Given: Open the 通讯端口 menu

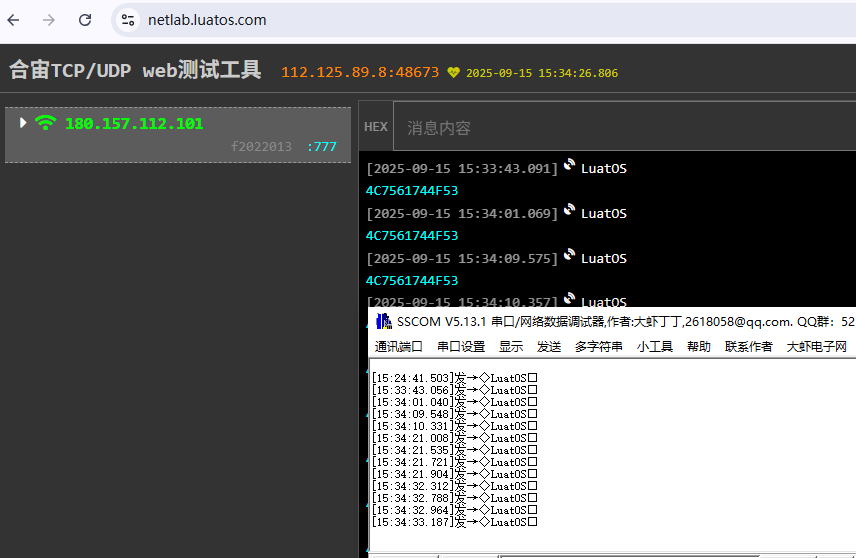Looking at the screenshot, I should tap(399, 347).
